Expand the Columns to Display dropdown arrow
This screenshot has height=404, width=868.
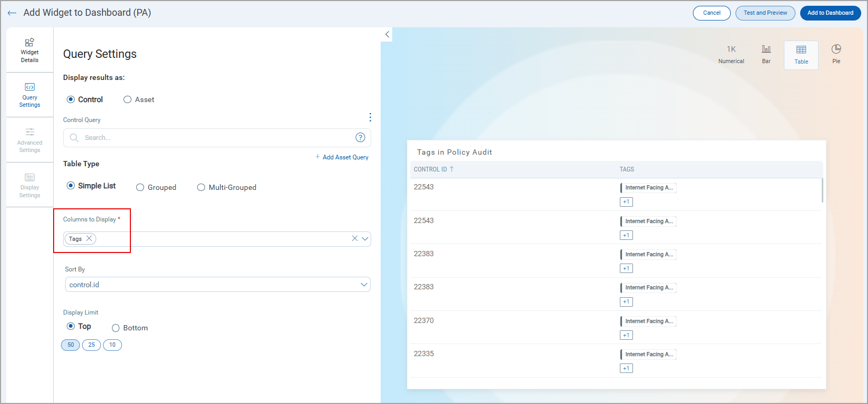[365, 239]
